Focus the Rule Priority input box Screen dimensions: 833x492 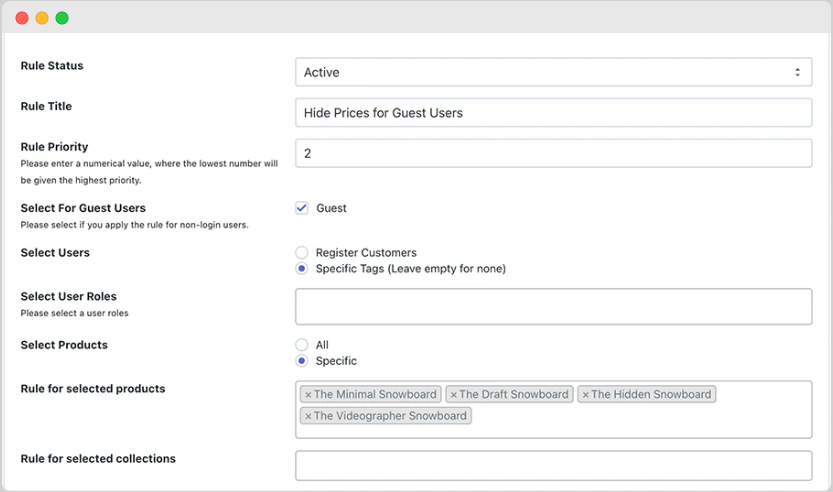point(553,153)
